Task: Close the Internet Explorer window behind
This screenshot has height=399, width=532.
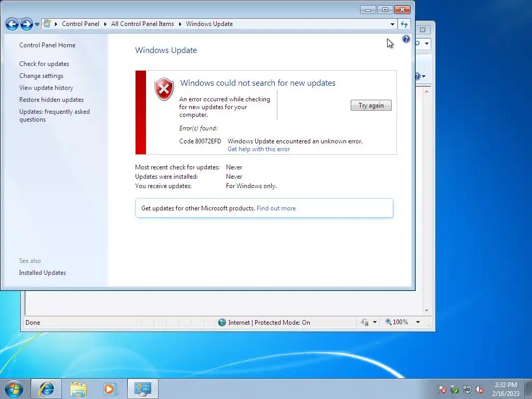Action: [423, 30]
